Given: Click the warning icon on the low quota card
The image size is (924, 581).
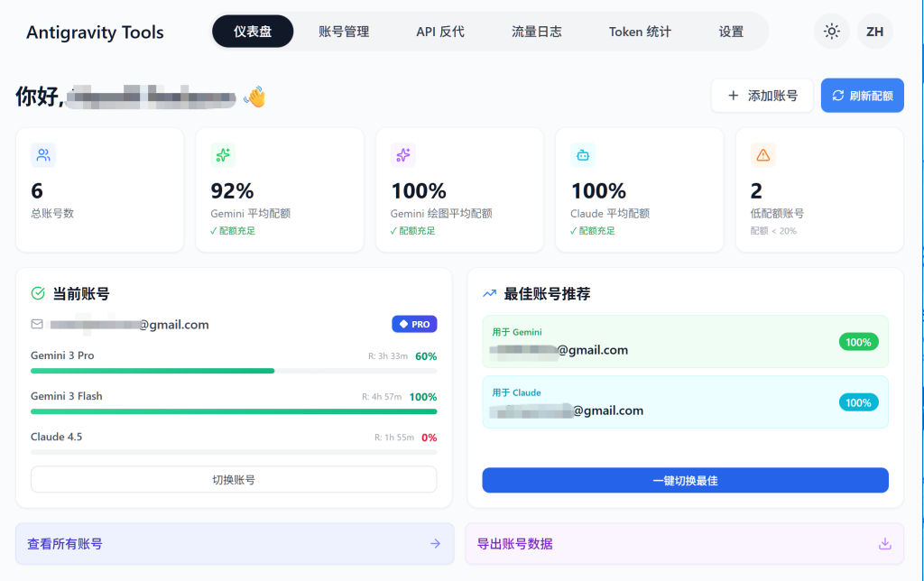Looking at the screenshot, I should coord(762,155).
